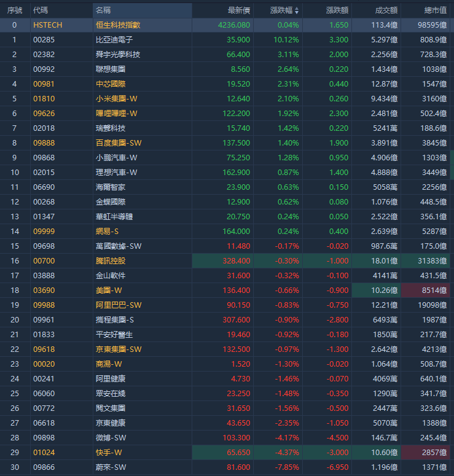Select stock 比亞迪電子
This screenshot has width=454, height=476.
click(114, 40)
